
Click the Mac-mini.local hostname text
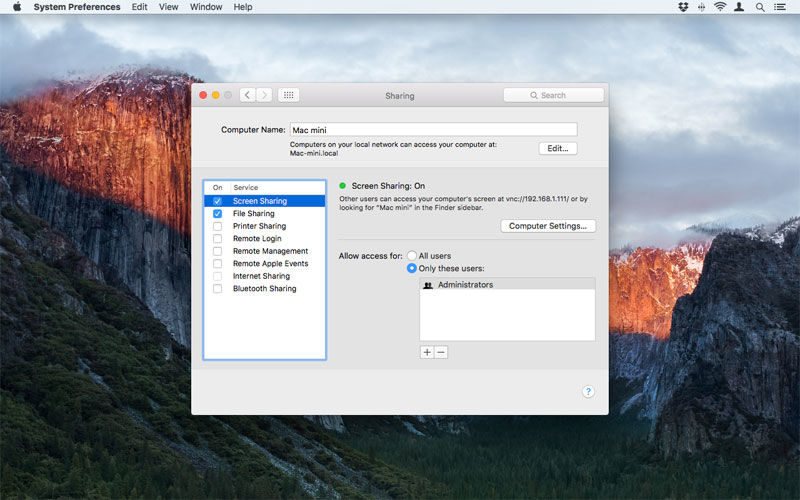tap(314, 153)
